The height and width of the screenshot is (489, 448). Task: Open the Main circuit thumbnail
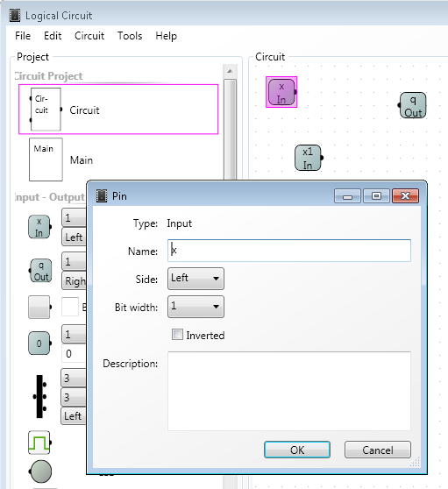[x=46, y=159]
